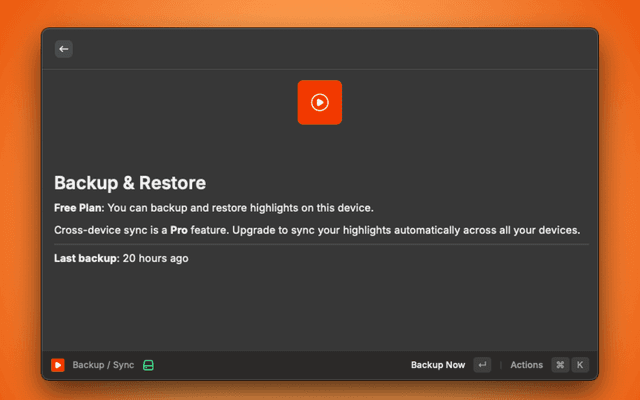Click the Backup / Sync label
This screenshot has width=640, height=400.
coord(103,365)
